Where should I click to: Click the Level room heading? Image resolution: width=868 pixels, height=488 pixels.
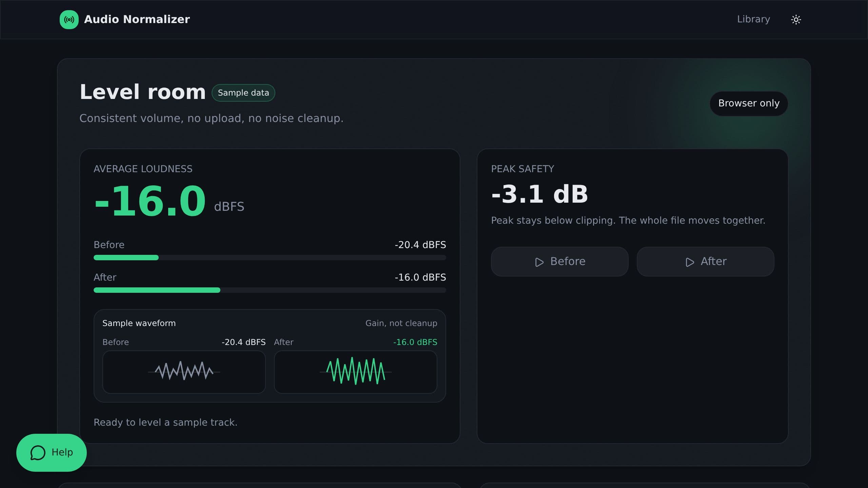(x=142, y=92)
